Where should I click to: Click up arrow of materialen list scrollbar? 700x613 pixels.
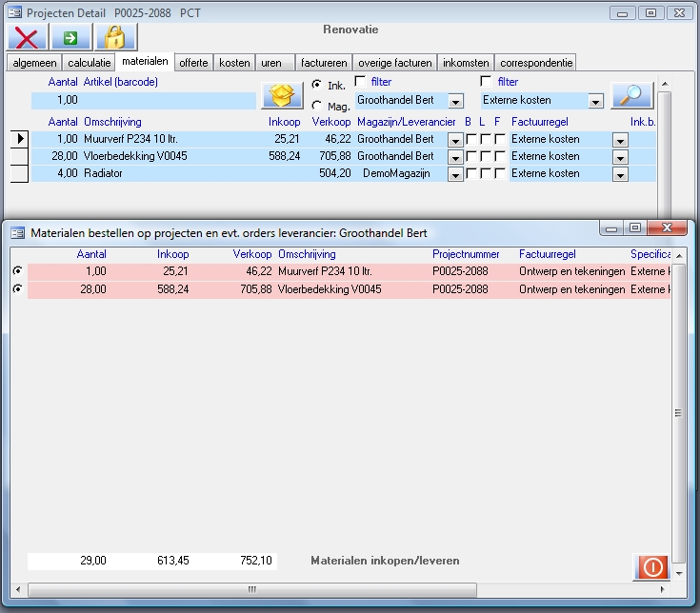click(665, 84)
